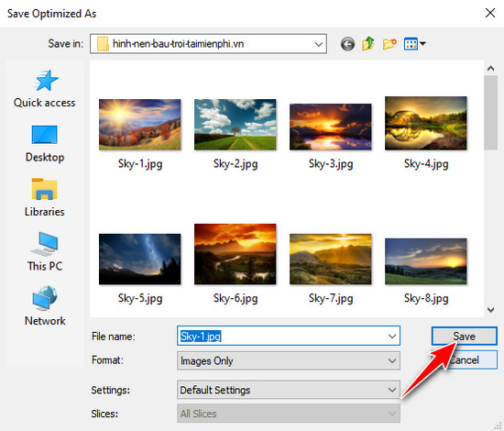Viewport: 504px width, 431px height.
Task: Click the Sky-1.jpg file name label
Action: [x=140, y=164]
